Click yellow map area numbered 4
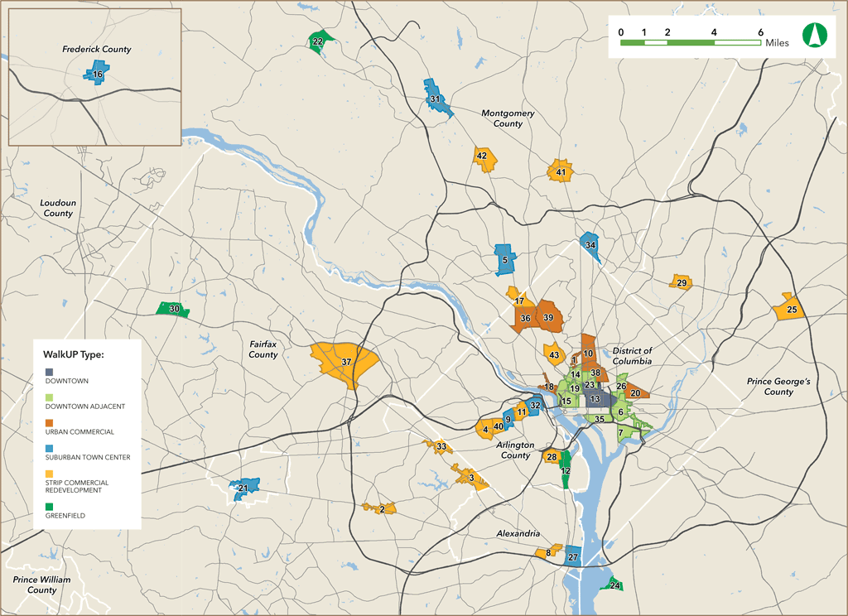 coord(484,430)
